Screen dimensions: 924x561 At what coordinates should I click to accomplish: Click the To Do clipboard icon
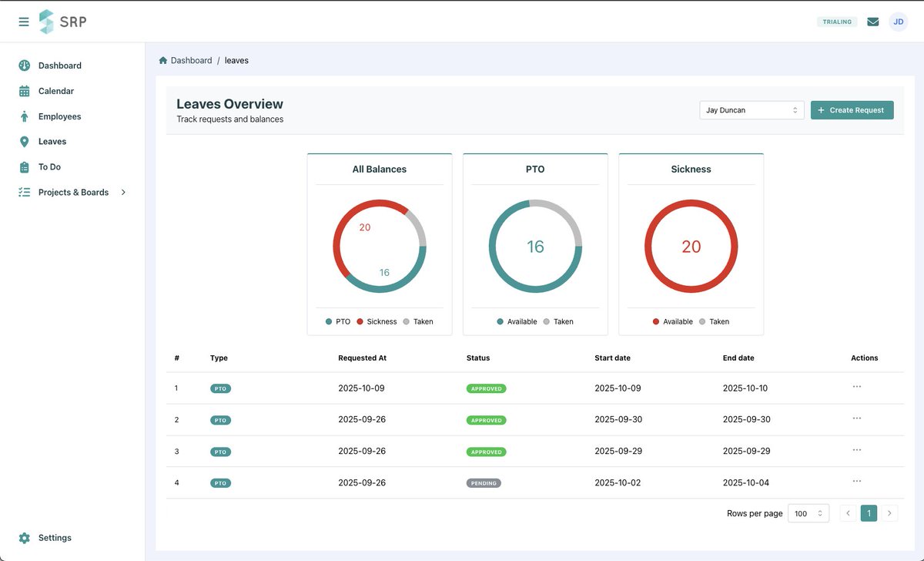point(24,166)
